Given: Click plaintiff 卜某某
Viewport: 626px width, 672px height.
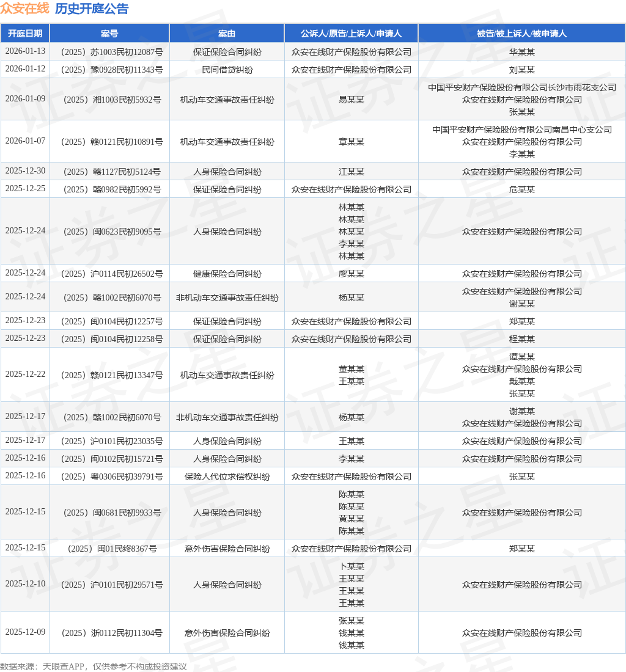Looking at the screenshot, I should click(x=351, y=566).
